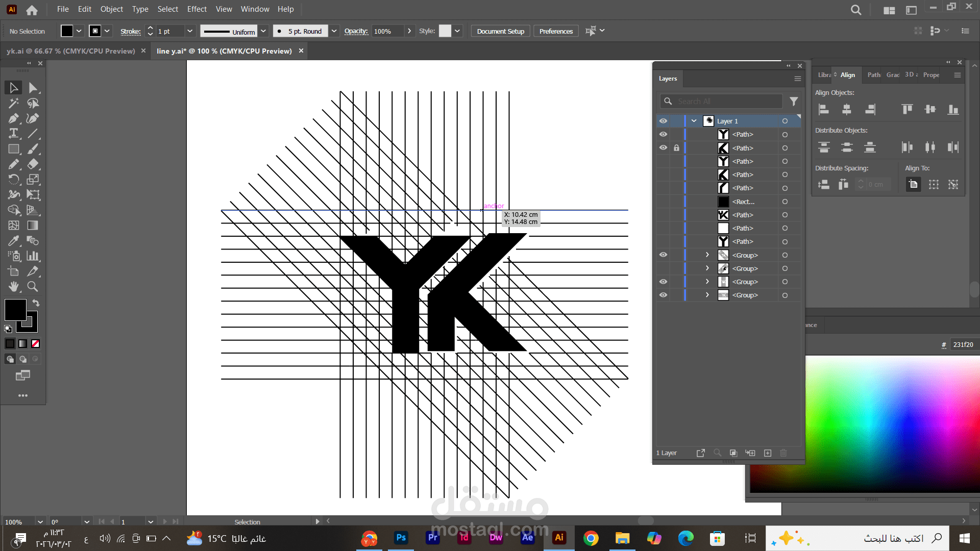Select the Eyedropper tool
This screenshot has width=980, height=551.
14,241
